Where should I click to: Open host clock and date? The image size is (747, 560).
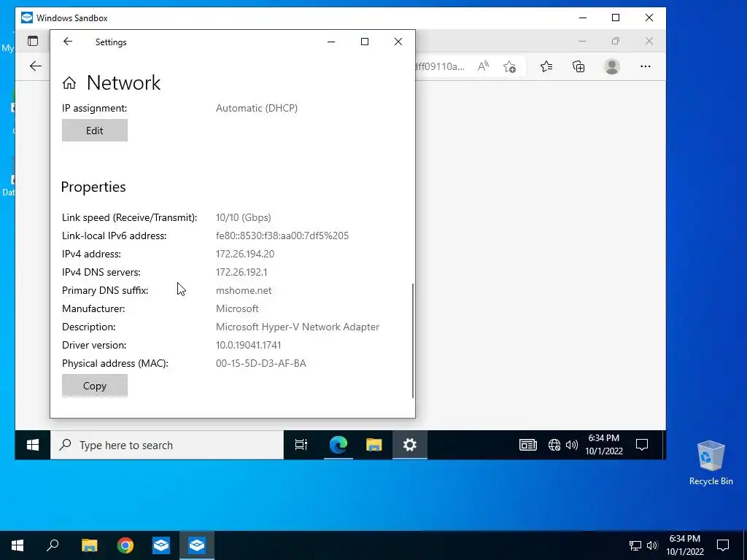click(684, 545)
